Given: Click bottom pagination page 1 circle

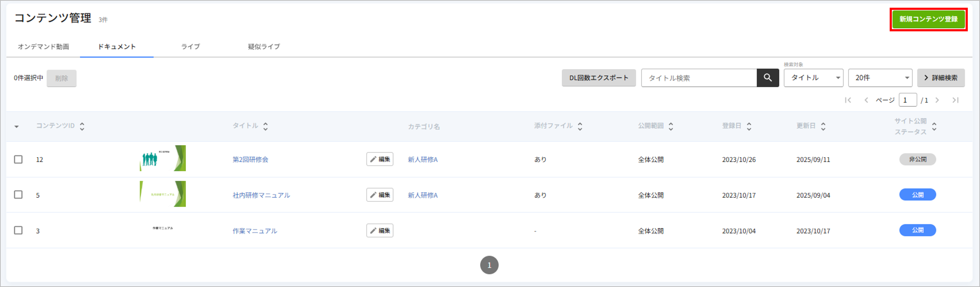Looking at the screenshot, I should (489, 265).
